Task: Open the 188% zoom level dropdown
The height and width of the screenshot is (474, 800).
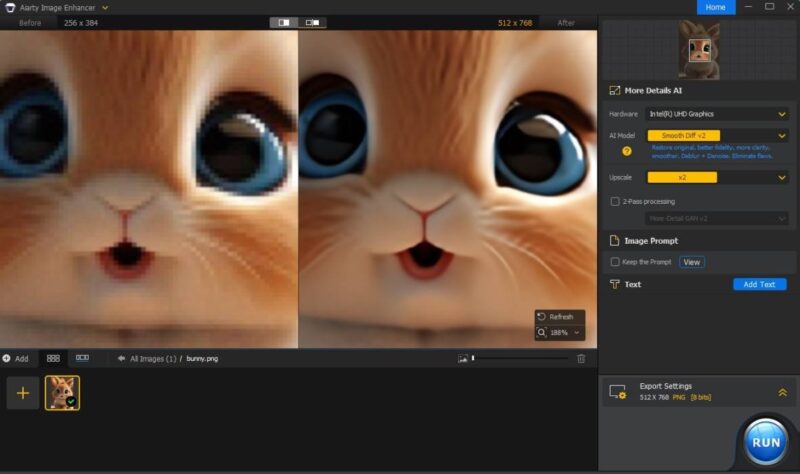Action: pyautogui.click(x=565, y=333)
